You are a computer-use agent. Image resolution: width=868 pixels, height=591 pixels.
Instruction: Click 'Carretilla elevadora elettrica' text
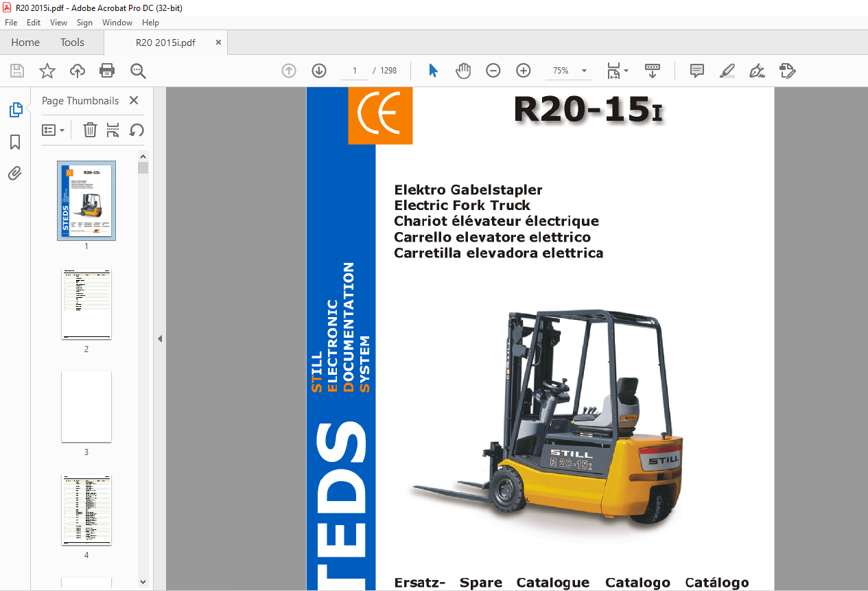pyautogui.click(x=498, y=253)
